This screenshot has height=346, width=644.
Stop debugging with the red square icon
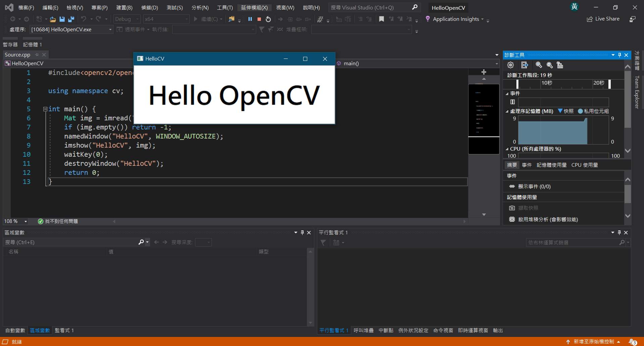coord(259,19)
